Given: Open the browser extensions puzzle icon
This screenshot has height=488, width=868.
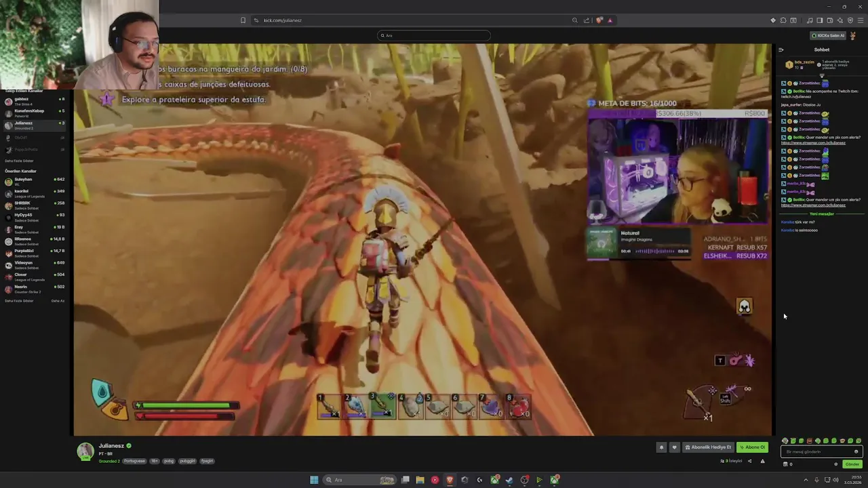Looking at the screenshot, I should pos(783,20).
